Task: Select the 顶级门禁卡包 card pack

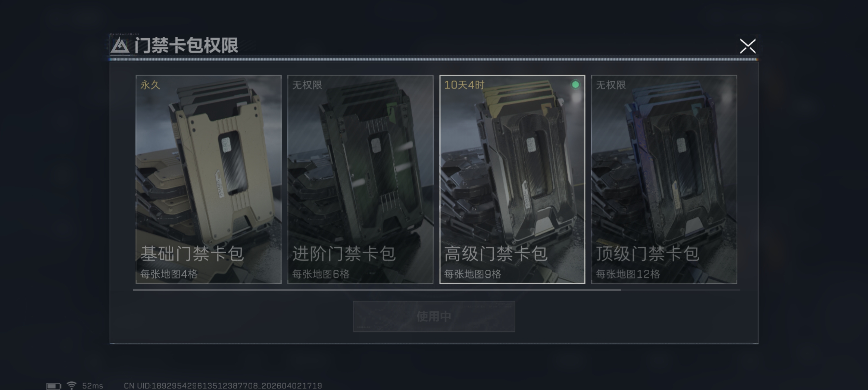Action: coord(664,179)
